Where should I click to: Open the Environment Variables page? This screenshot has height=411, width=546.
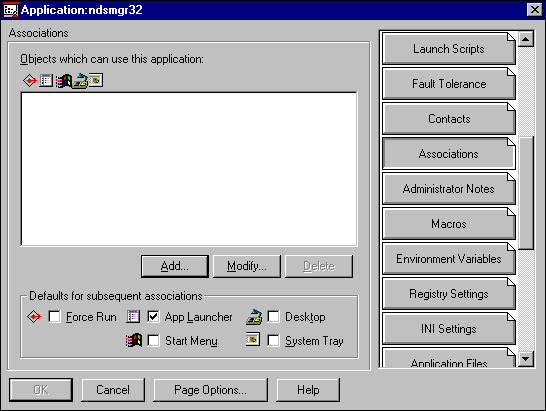click(x=448, y=259)
